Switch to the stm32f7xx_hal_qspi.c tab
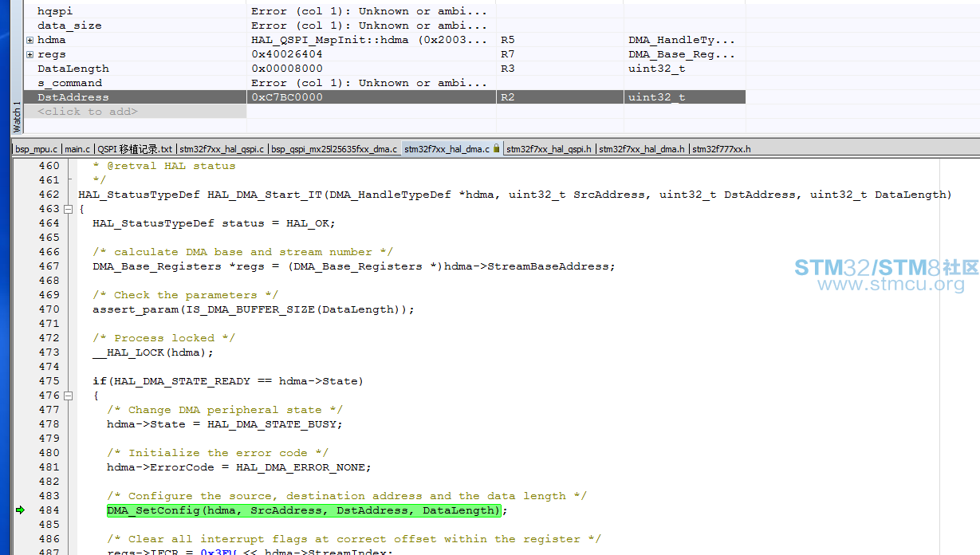Viewport: 980px width, 555px height. (x=222, y=148)
